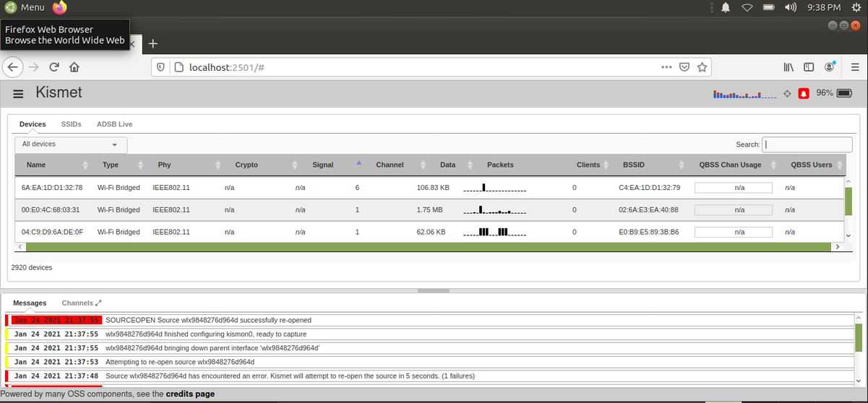868x403 pixels.
Task: Click the Kismet packet rate graph
Action: pos(744,94)
